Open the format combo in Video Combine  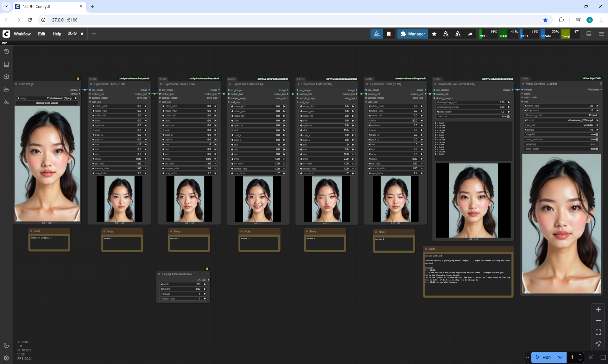pos(561,120)
